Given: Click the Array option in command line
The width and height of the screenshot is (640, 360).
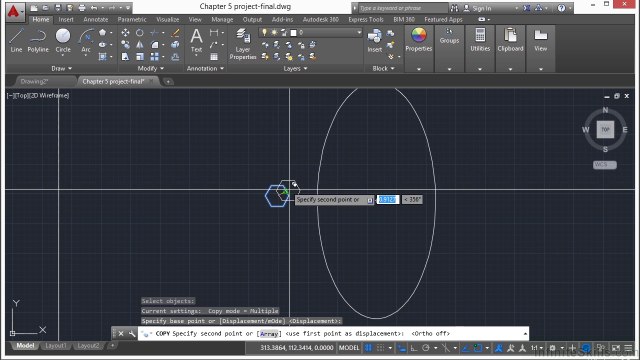Looking at the screenshot, I should (x=269, y=333).
